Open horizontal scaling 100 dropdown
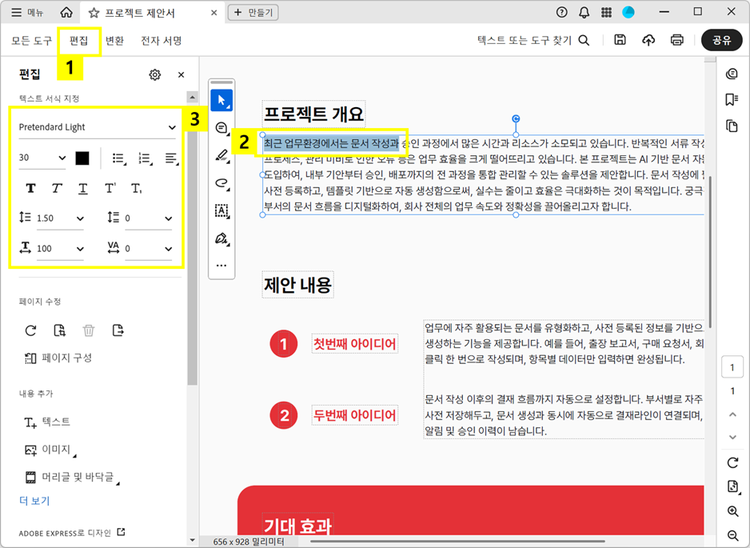Image resolution: width=750 pixels, height=548 pixels. point(60,249)
